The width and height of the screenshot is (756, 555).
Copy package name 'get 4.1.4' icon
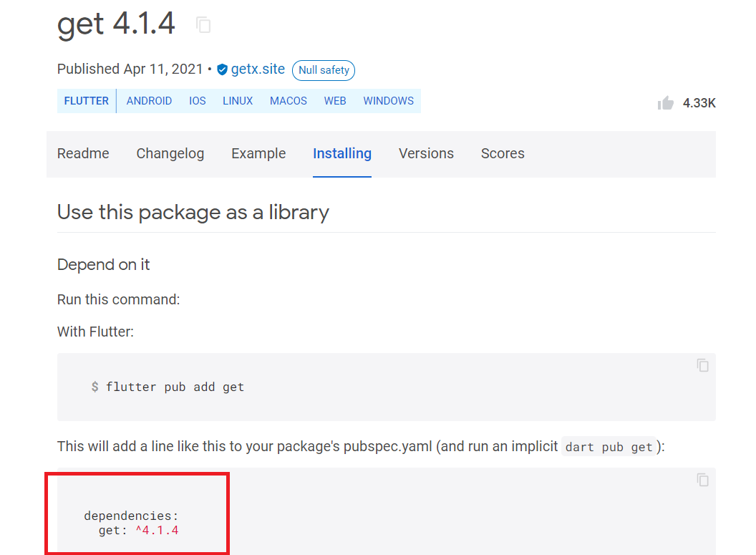[x=203, y=24]
